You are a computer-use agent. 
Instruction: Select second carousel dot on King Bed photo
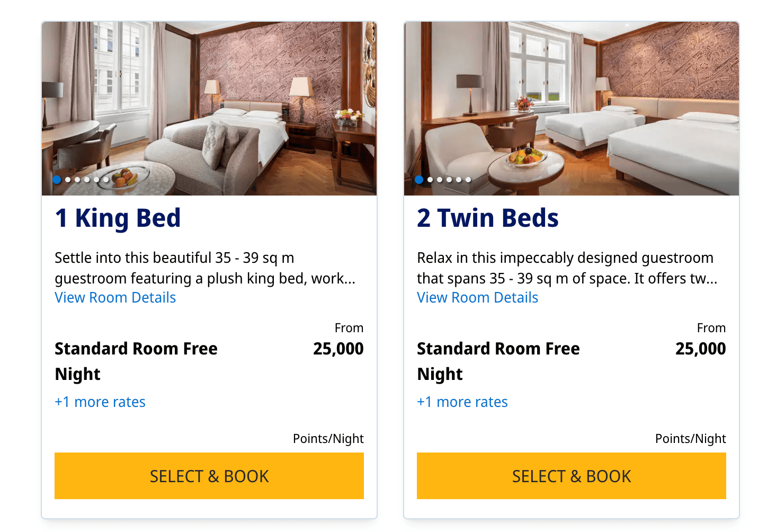[68, 180]
